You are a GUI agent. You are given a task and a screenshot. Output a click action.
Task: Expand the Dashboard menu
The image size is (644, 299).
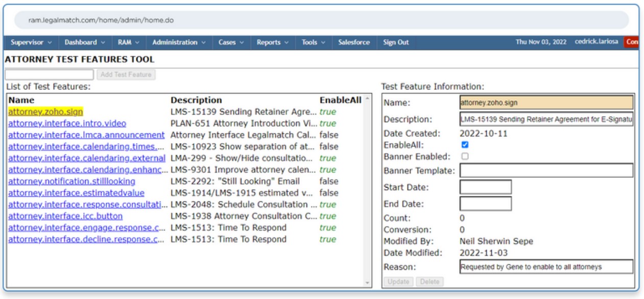click(x=85, y=42)
